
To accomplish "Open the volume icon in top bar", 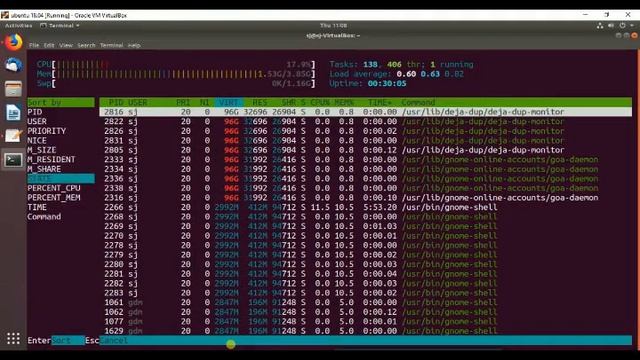I will tap(611, 25).
